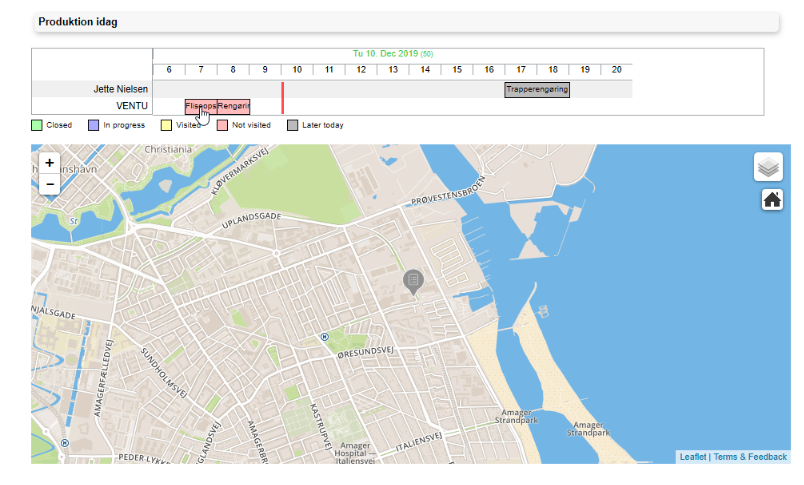Click the green Closed legend swatch
Screen dimensions: 804x485
coord(37,126)
